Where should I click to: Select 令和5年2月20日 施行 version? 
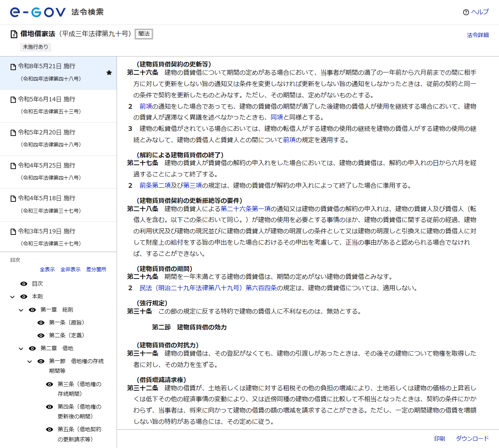point(58,139)
